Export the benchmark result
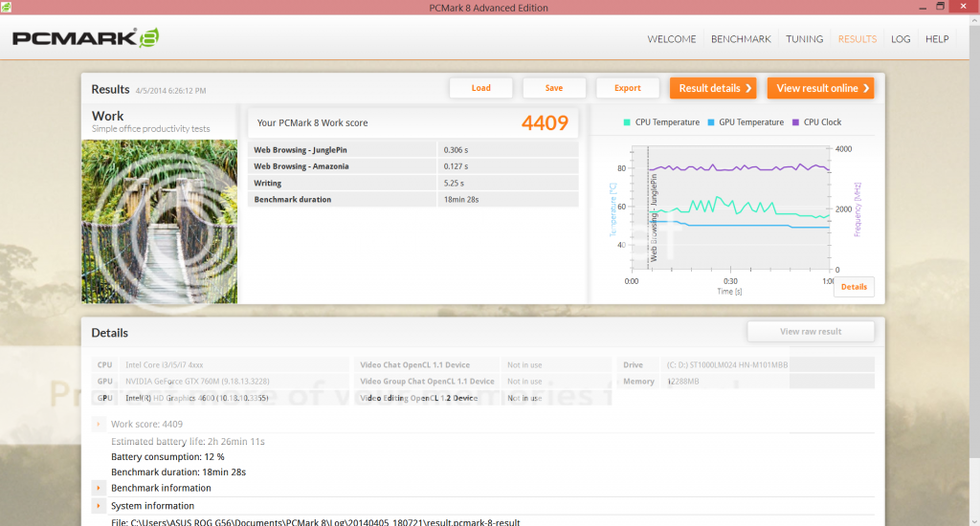This screenshot has height=526, width=980. 628,88
